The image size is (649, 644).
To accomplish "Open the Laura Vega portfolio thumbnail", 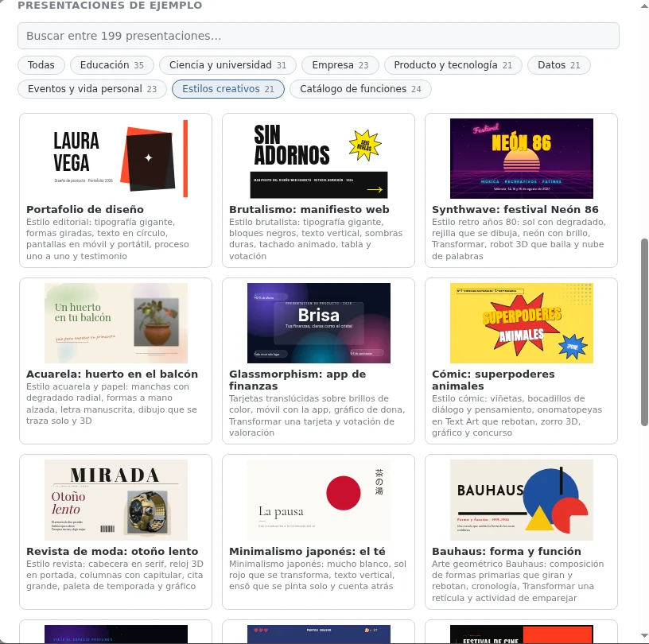I will pos(116,158).
